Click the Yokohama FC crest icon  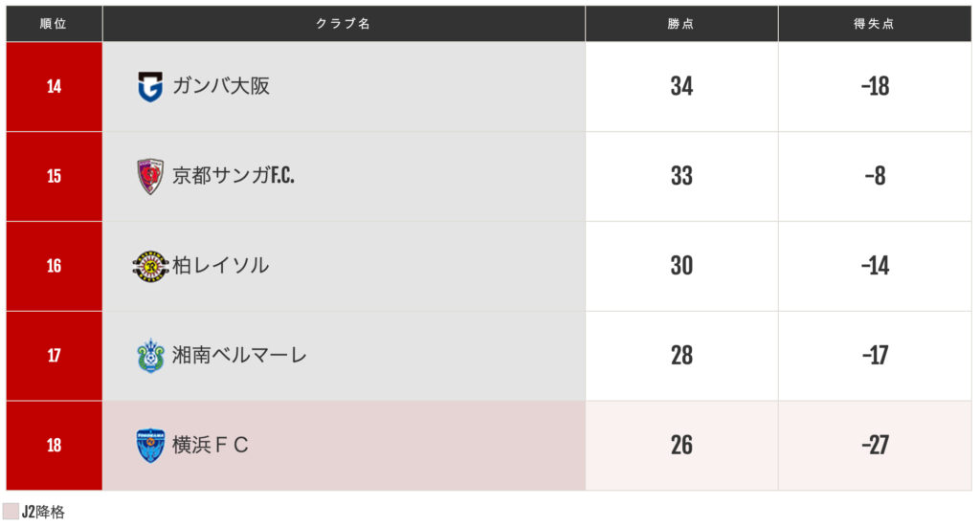tap(150, 446)
